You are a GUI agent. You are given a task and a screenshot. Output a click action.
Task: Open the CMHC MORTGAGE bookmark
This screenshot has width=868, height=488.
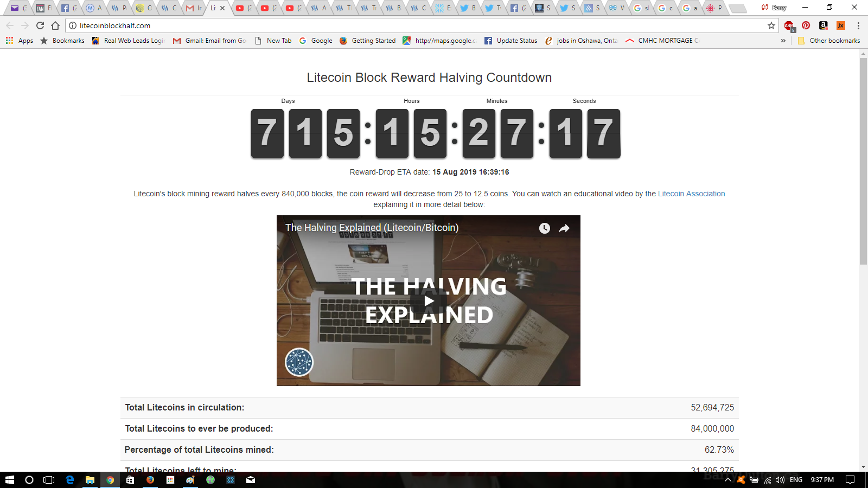(x=662, y=41)
